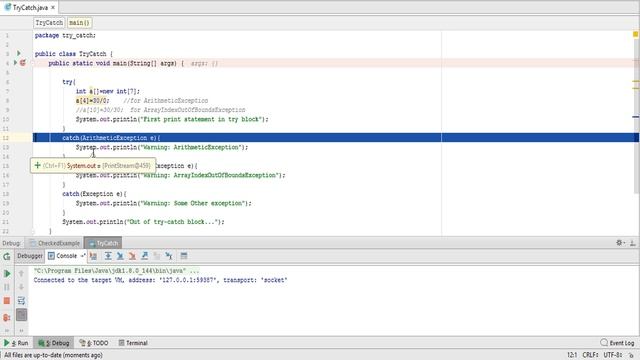Click run gutter arrow beside class TryCatch
Screen dimensions: 640x360
pyautogui.click(x=18, y=53)
